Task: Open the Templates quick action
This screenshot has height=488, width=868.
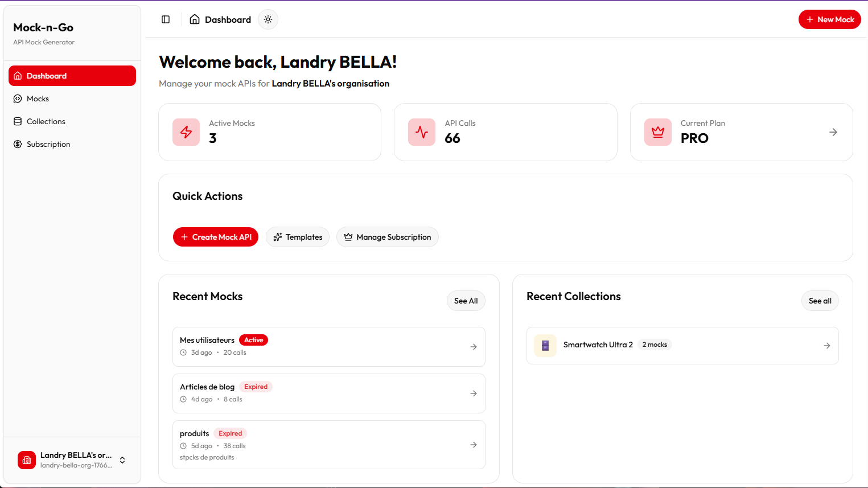Action: [298, 237]
